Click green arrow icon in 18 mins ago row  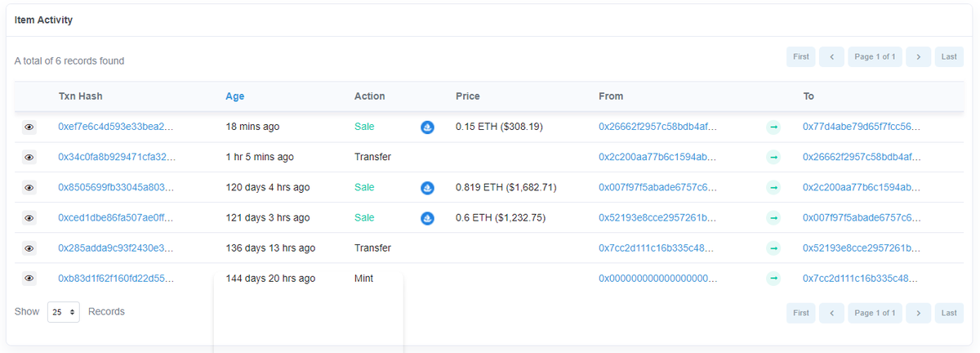(773, 127)
